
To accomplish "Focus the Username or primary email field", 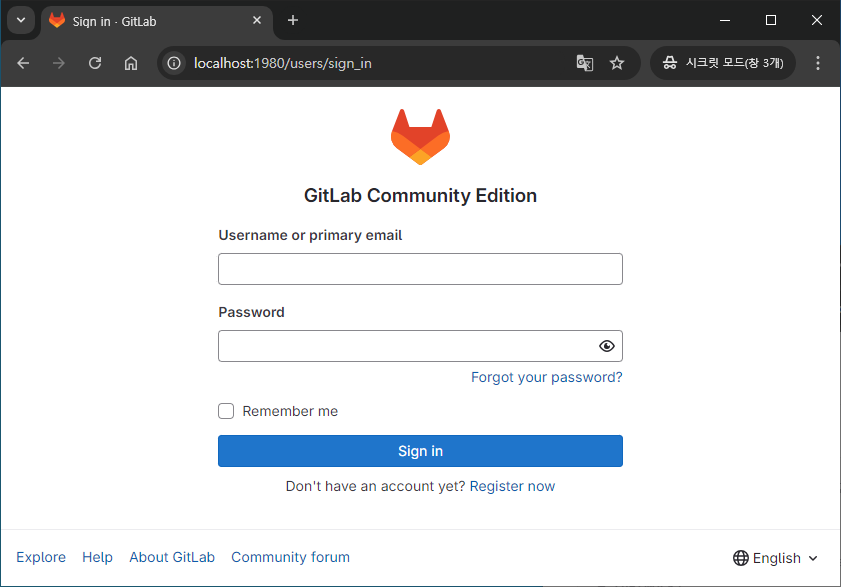I will (x=420, y=269).
